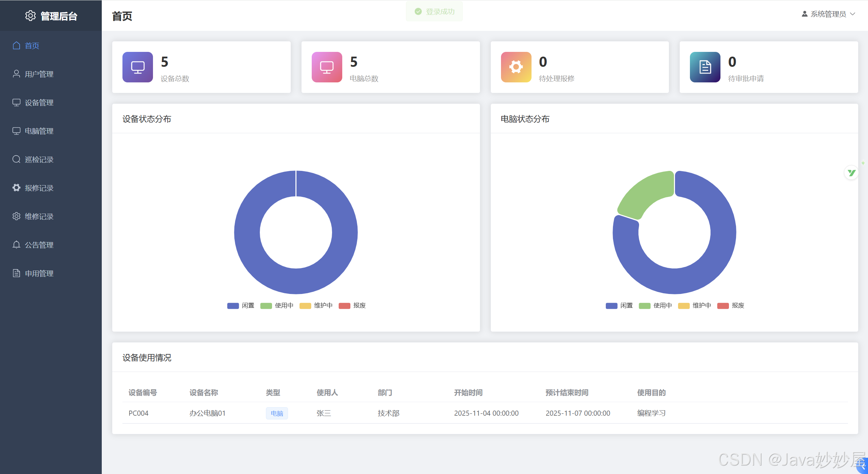Click the 预计结束时间 column header
This screenshot has height=474, width=868.
pyautogui.click(x=567, y=393)
